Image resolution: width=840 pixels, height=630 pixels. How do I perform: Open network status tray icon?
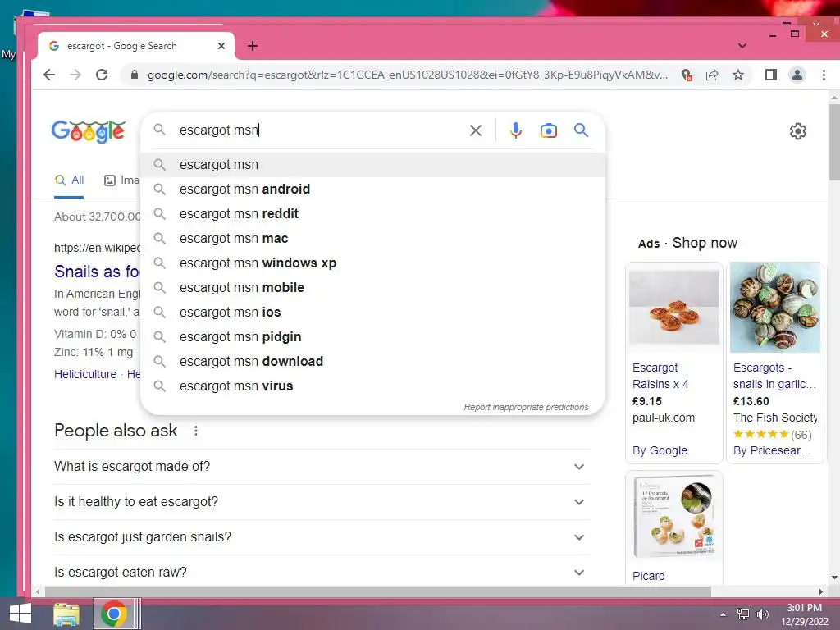click(743, 614)
